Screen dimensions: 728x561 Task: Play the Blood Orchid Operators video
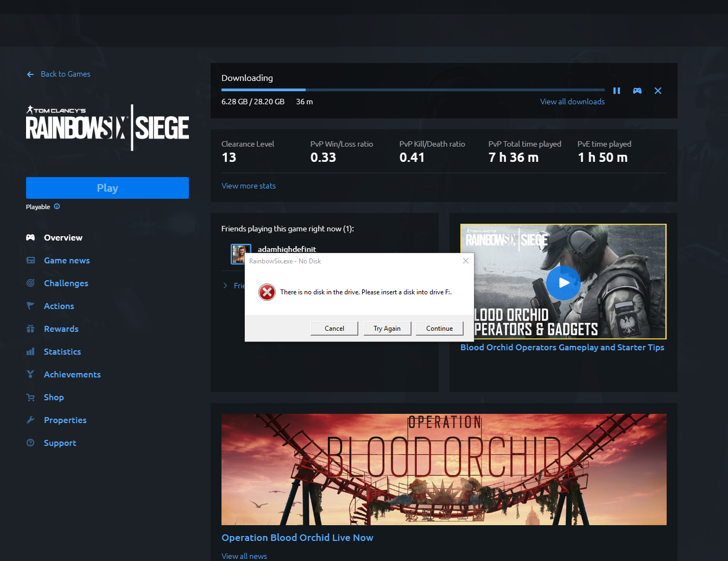point(564,282)
